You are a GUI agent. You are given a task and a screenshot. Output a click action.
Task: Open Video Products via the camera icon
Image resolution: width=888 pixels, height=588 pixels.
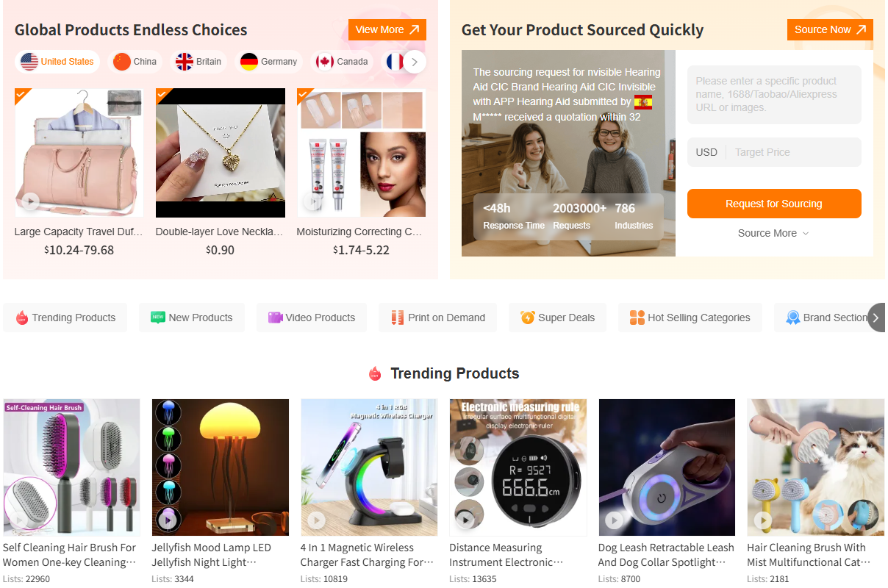[x=275, y=317]
